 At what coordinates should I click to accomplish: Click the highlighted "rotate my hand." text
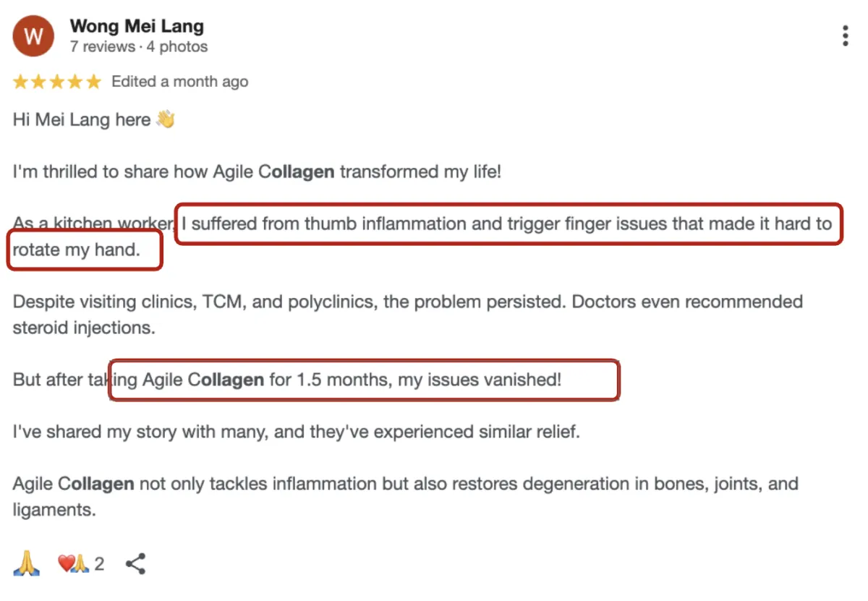click(x=76, y=250)
